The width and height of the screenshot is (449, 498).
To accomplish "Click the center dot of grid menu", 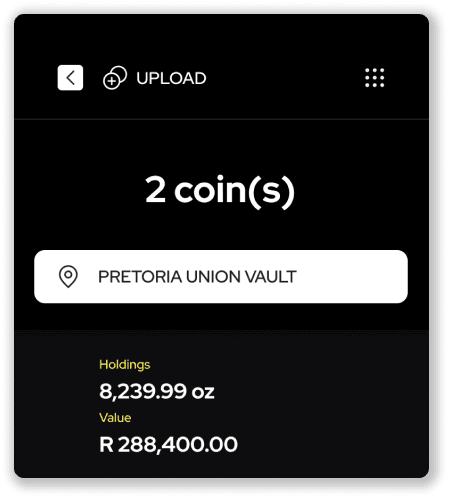I will 374,78.
